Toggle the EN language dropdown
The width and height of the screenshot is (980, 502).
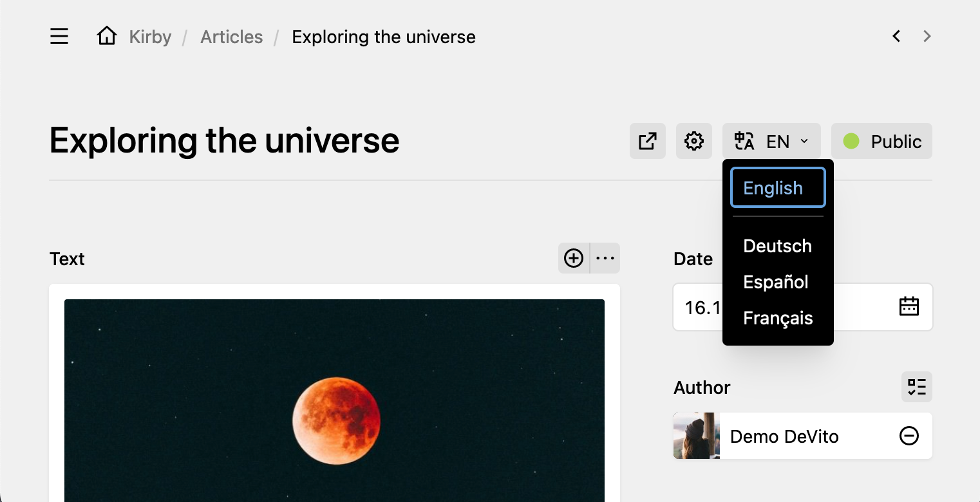pyautogui.click(x=771, y=141)
